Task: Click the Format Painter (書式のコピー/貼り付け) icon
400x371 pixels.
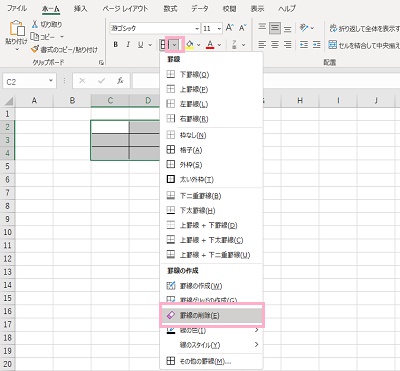Action: coord(35,49)
